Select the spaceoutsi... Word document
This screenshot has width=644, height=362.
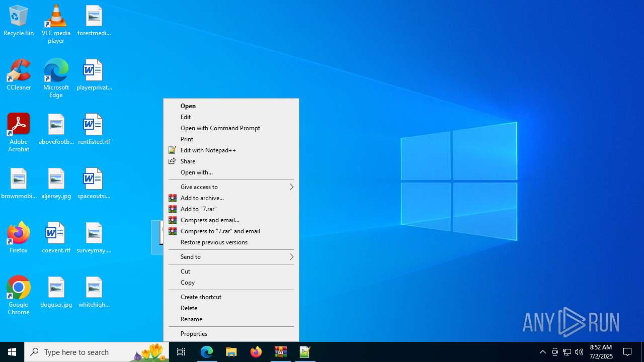coord(94,184)
